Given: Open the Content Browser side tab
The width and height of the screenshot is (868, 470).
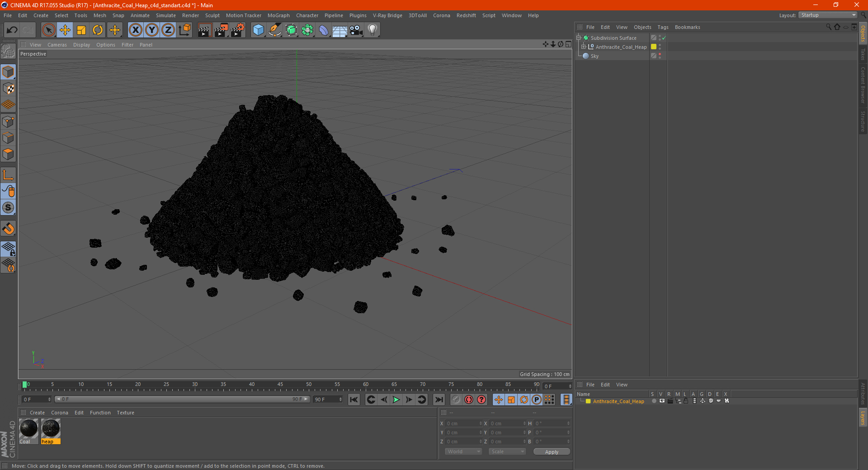Looking at the screenshot, I should coord(863,85).
